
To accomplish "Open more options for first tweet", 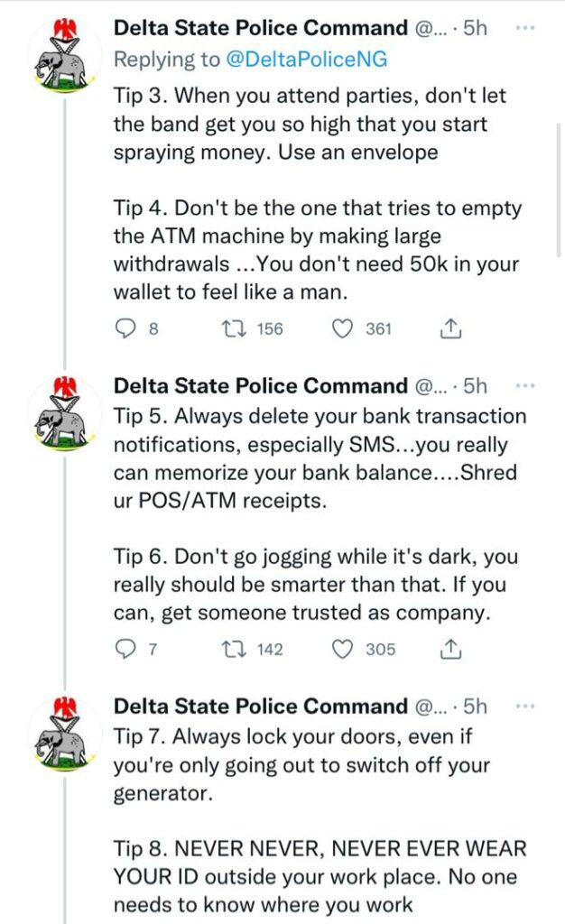I will click(x=524, y=28).
